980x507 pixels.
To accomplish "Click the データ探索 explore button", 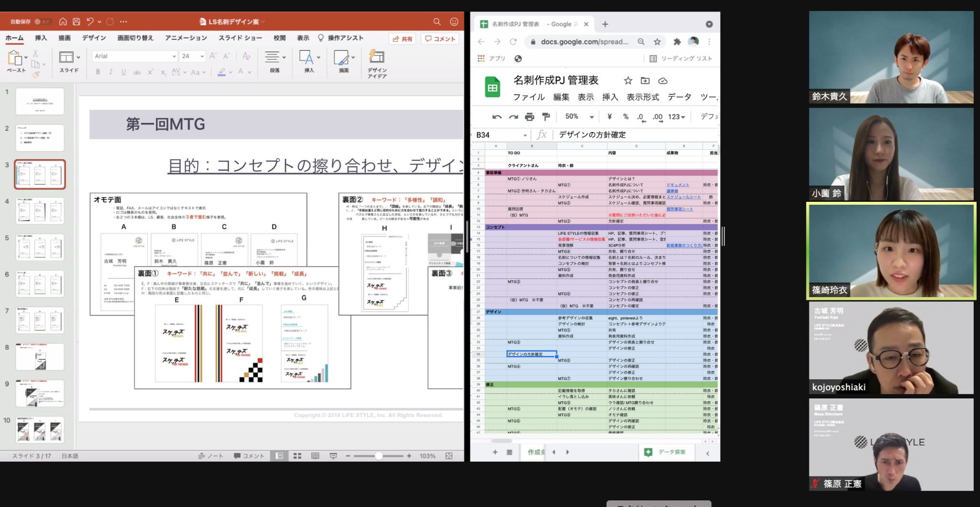I will 666,452.
